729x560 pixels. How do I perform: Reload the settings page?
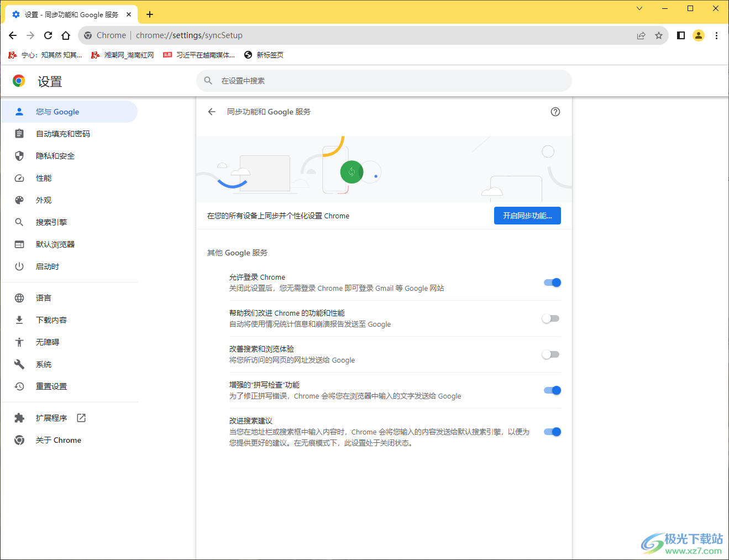(48, 35)
